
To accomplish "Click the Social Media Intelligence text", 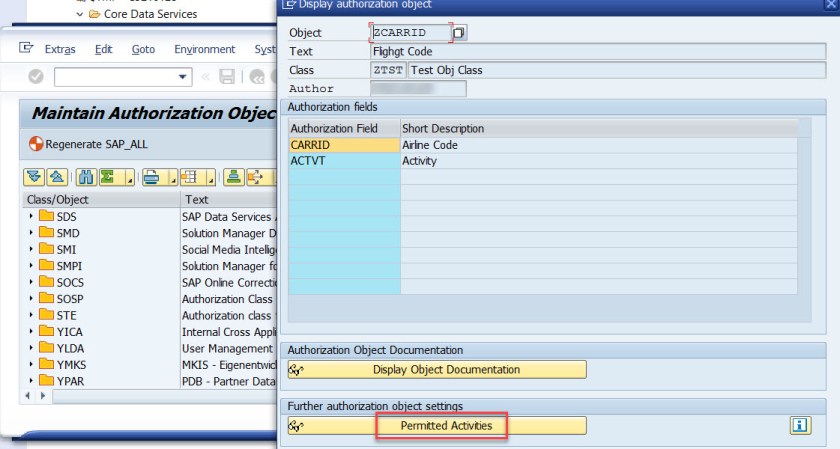I will tap(229, 250).
